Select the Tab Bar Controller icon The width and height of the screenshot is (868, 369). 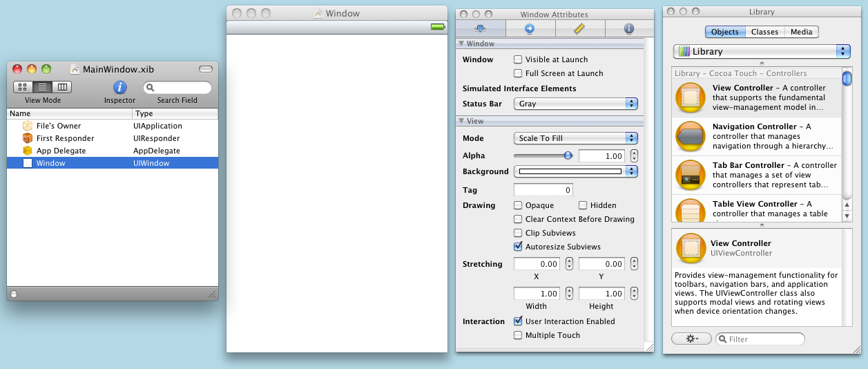(690, 175)
